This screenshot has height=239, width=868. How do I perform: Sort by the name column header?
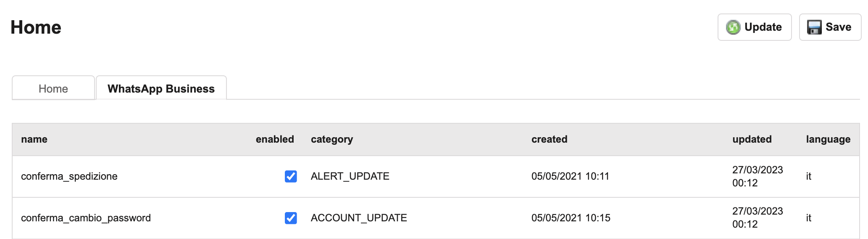(34, 139)
